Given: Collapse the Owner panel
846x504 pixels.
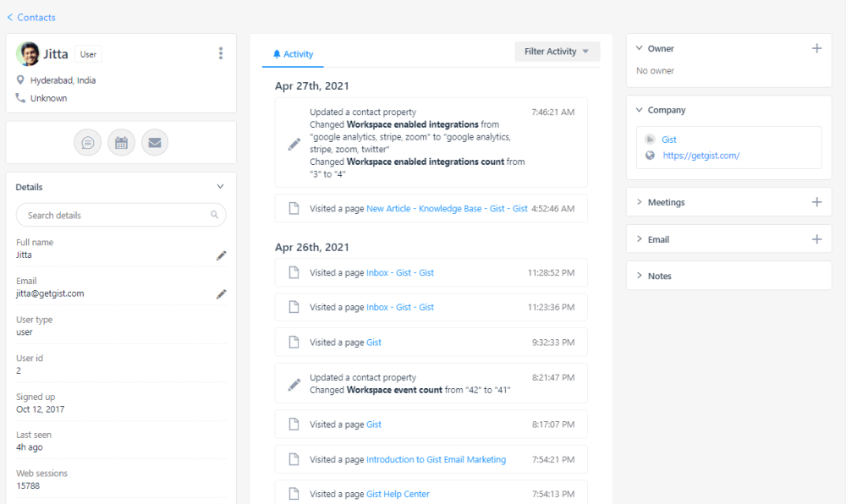Looking at the screenshot, I should (x=640, y=48).
